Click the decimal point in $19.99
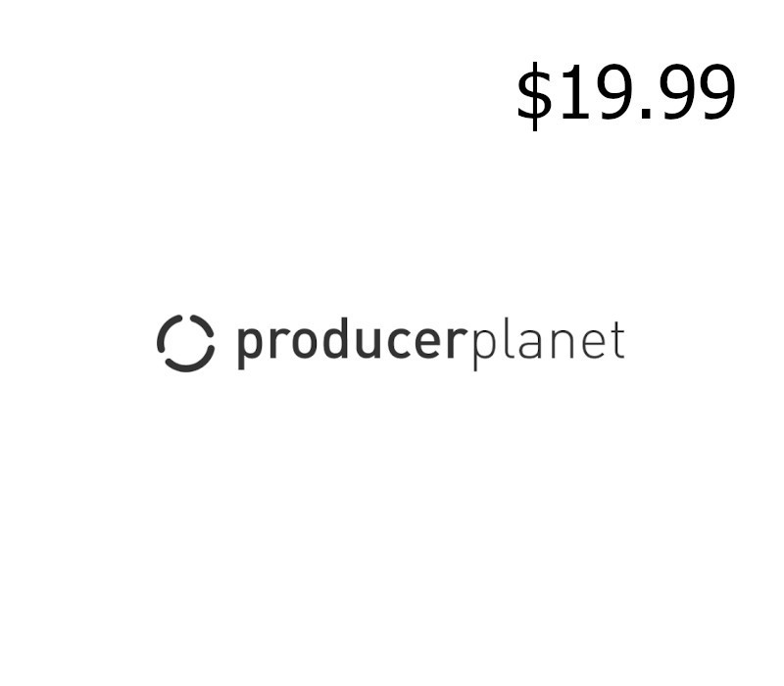The image size is (784, 686). [647, 115]
